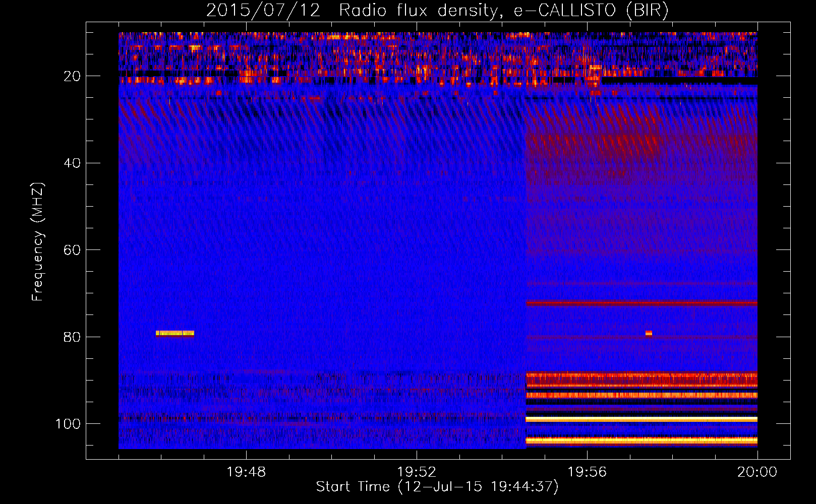Click the 40 MHz frequency tick label
Image resolution: width=816 pixels, height=504 pixels.
[x=72, y=163]
